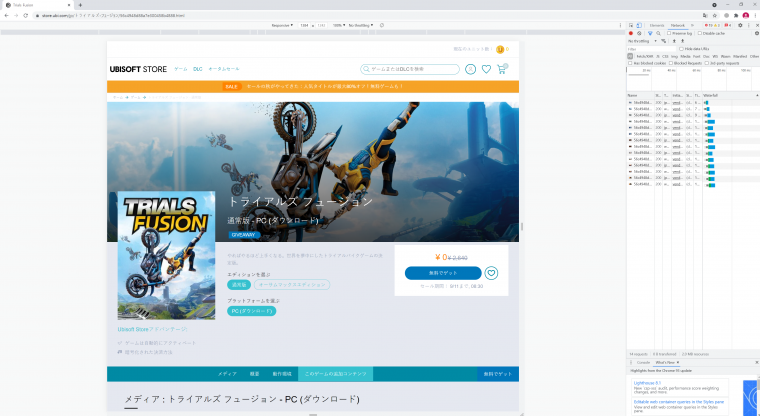Open the 100% zoom dropdown in device toolbar
The height and width of the screenshot is (416, 760).
click(x=338, y=25)
